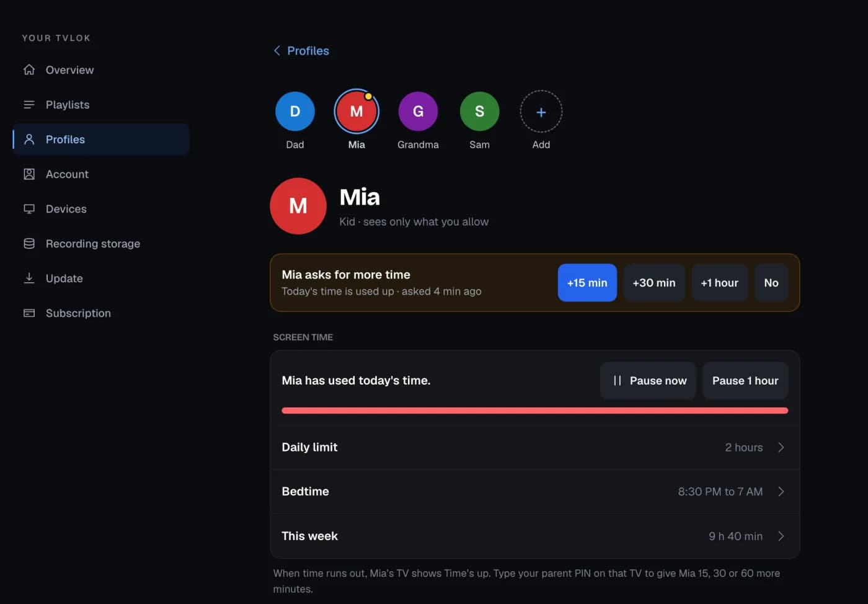Click the Subscription card icon
Image resolution: width=868 pixels, height=604 pixels.
[x=29, y=313]
